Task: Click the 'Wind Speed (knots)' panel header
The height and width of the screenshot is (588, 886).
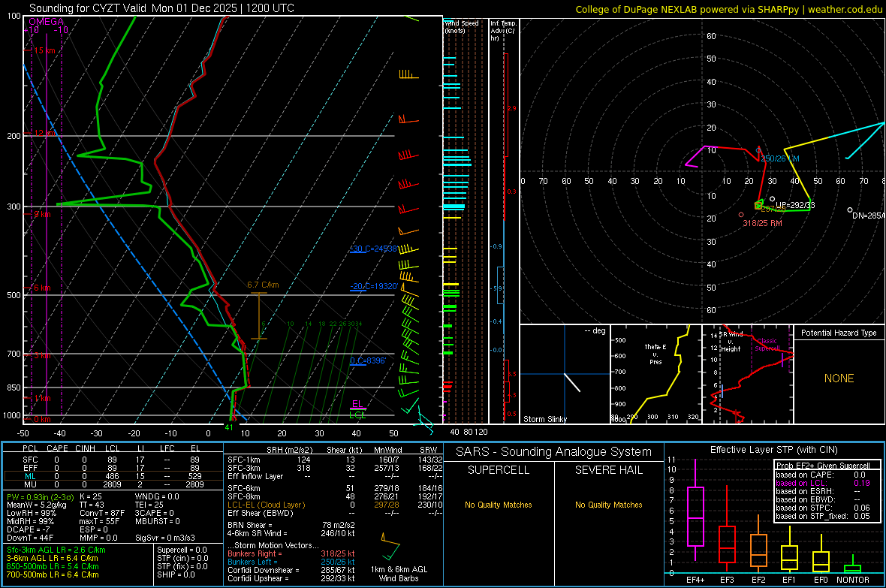Action: [462, 26]
